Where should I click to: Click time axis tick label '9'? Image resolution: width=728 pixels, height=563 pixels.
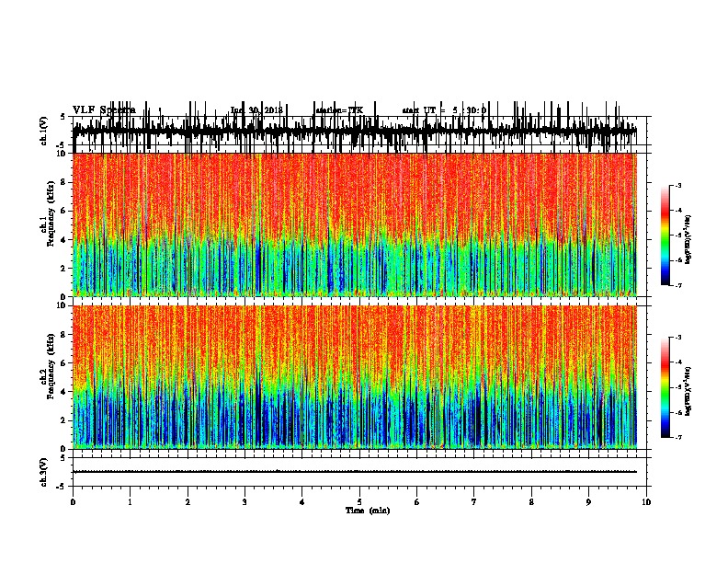(x=588, y=502)
